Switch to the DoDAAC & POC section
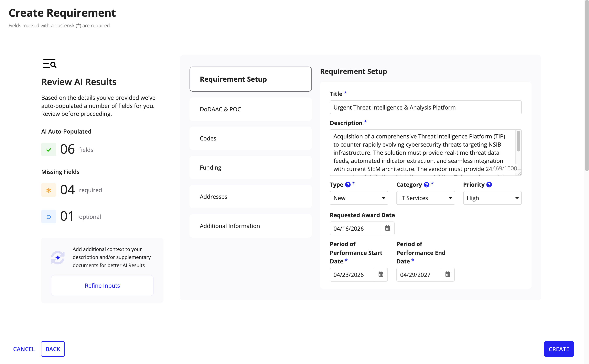589x364 pixels. 251,109
